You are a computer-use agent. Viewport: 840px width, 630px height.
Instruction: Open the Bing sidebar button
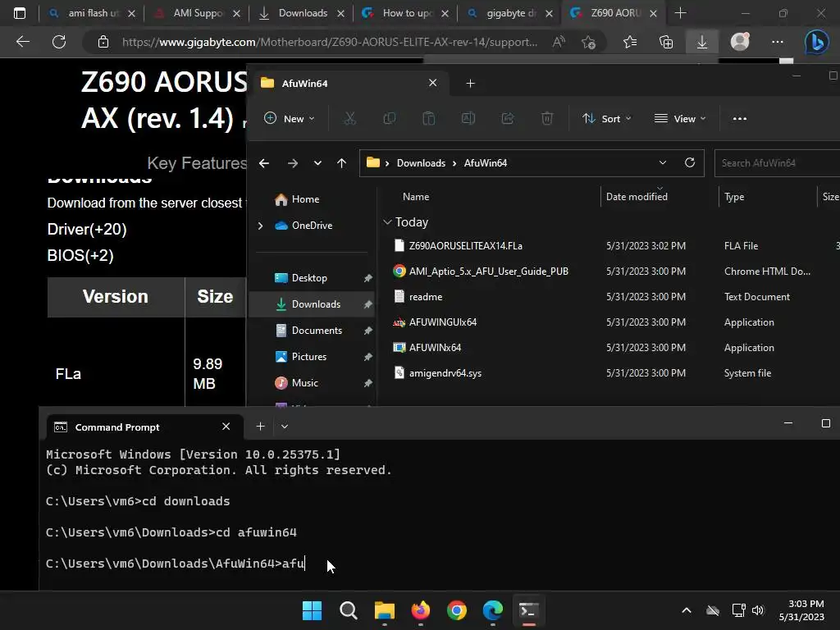pyautogui.click(x=816, y=42)
